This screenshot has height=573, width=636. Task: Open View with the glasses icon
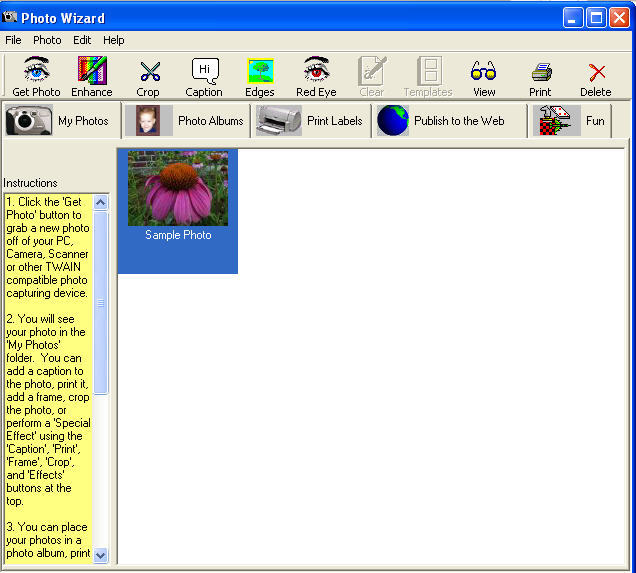[x=483, y=71]
